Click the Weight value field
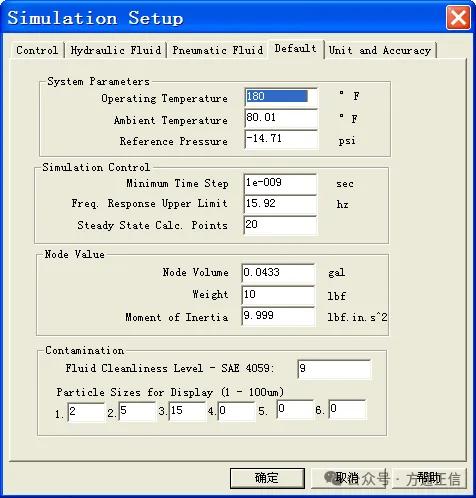The width and height of the screenshot is (476, 498). tap(278, 295)
